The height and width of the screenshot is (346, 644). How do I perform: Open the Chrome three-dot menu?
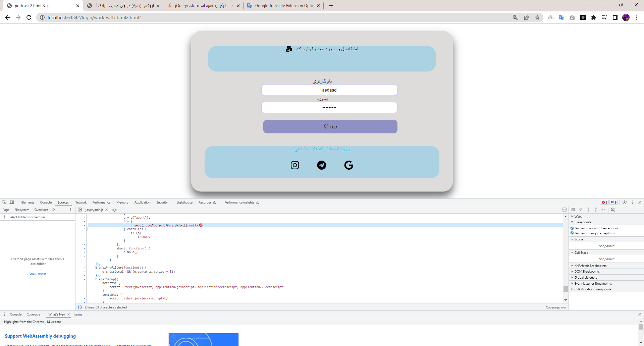(637, 17)
